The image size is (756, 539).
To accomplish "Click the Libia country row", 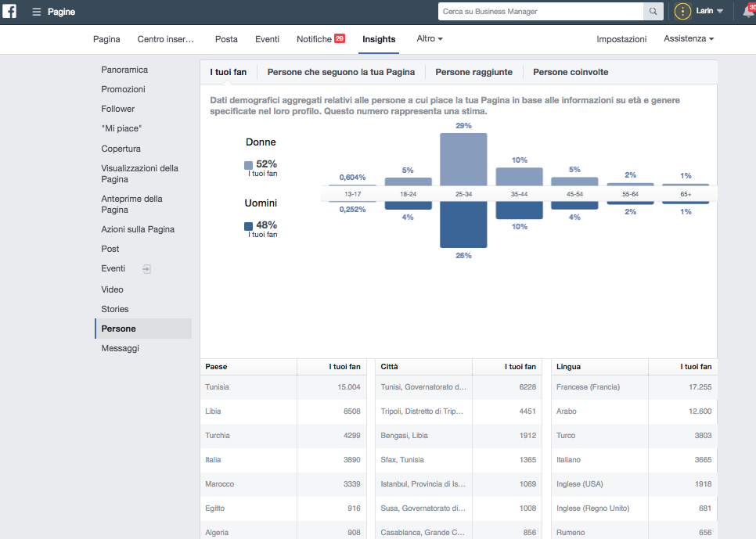I will [x=283, y=411].
